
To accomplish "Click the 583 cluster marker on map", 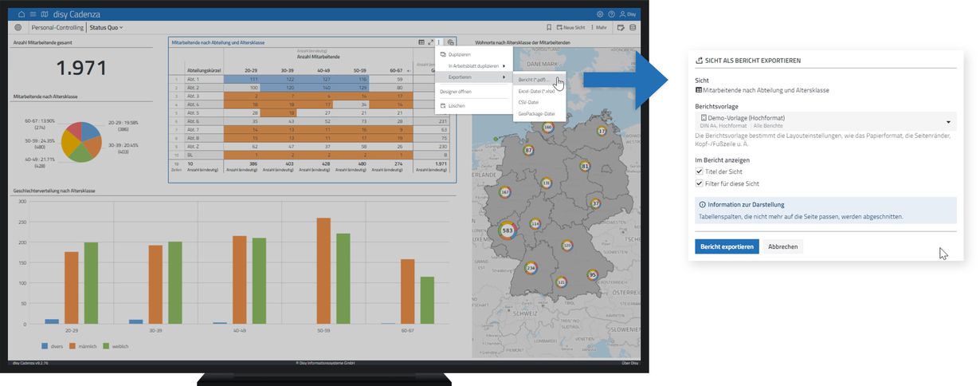I will (508, 230).
